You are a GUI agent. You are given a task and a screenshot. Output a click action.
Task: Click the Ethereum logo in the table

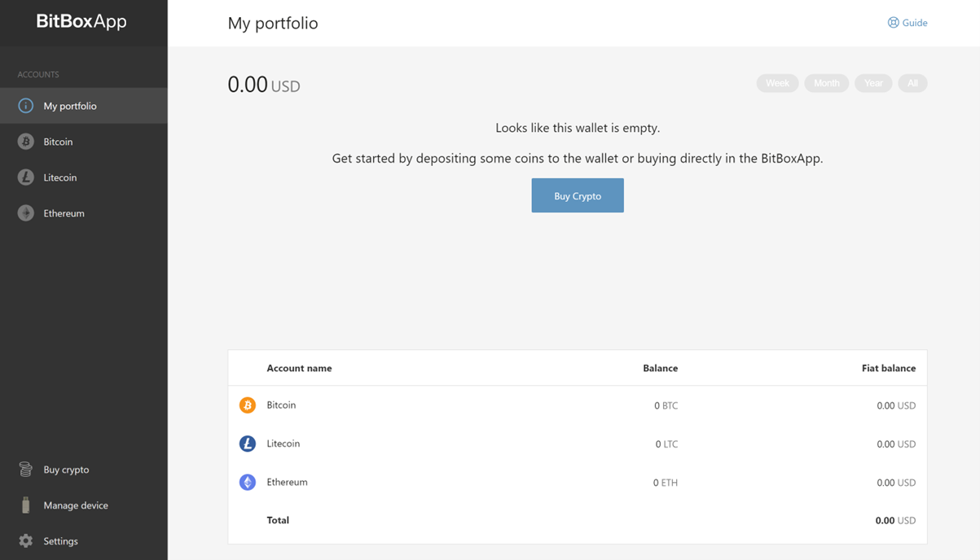pos(248,483)
